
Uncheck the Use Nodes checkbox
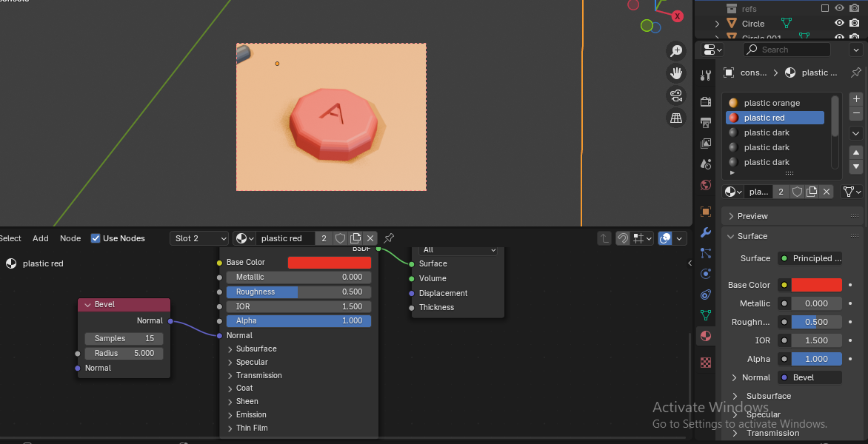[x=96, y=238]
